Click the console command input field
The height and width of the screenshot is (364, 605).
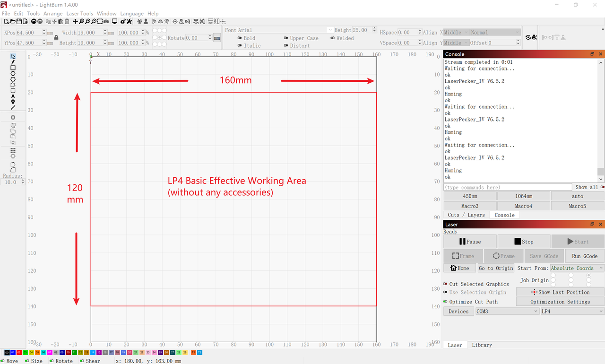(507, 187)
